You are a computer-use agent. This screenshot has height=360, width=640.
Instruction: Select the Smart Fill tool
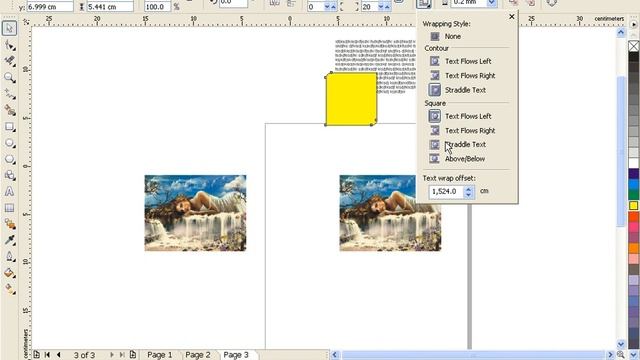[x=9, y=110]
